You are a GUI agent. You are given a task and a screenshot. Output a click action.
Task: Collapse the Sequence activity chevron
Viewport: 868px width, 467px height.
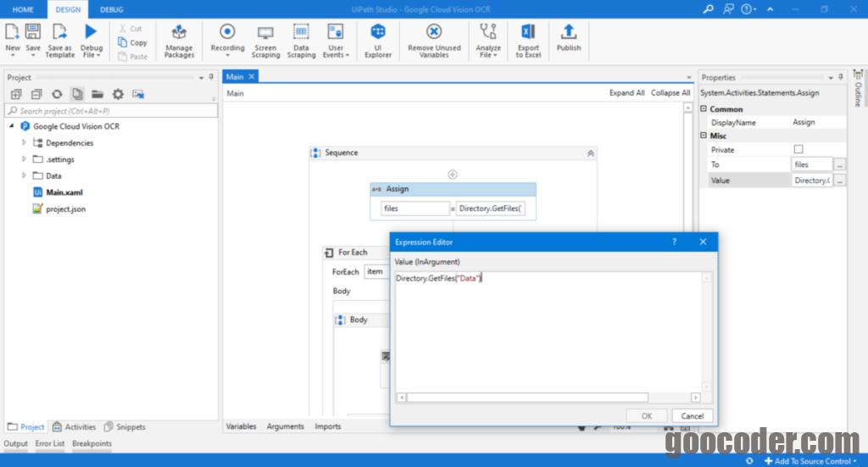click(591, 153)
